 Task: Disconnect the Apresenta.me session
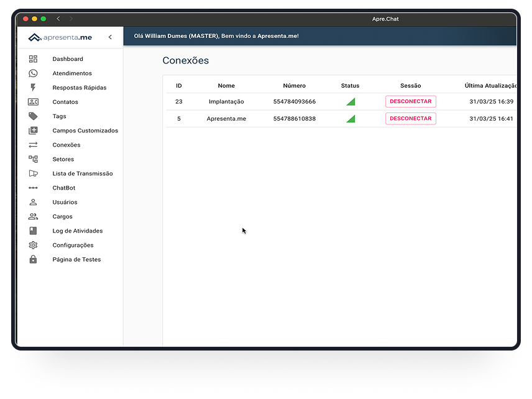click(x=411, y=119)
